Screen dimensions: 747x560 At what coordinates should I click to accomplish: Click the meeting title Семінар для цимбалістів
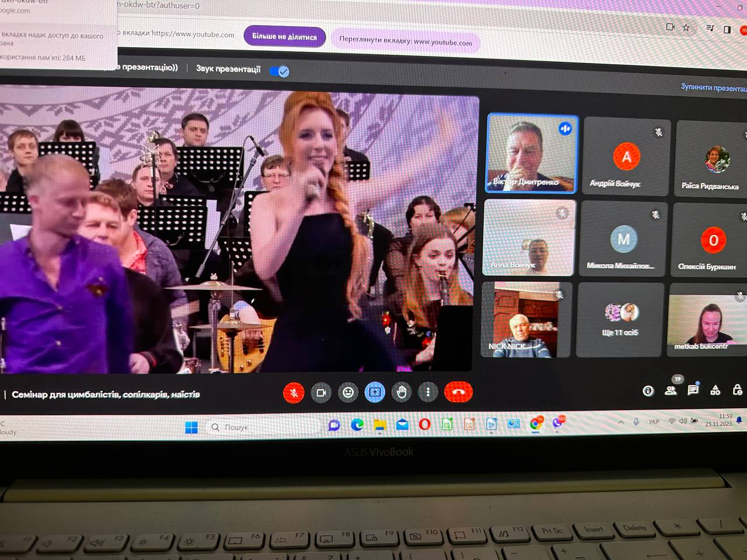coord(106,395)
